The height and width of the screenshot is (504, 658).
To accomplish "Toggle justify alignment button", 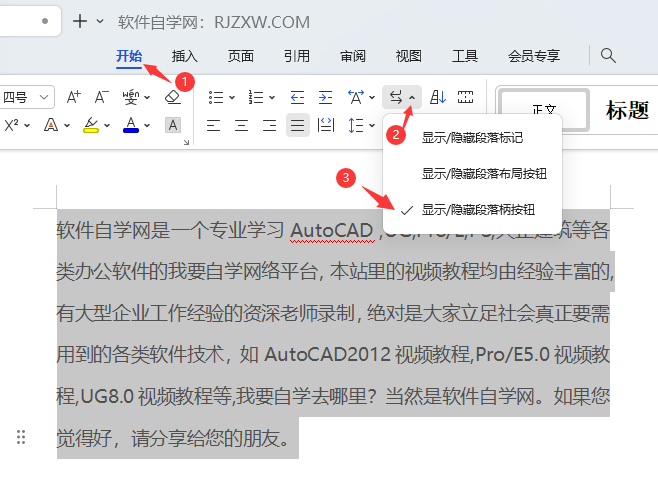I will (298, 125).
